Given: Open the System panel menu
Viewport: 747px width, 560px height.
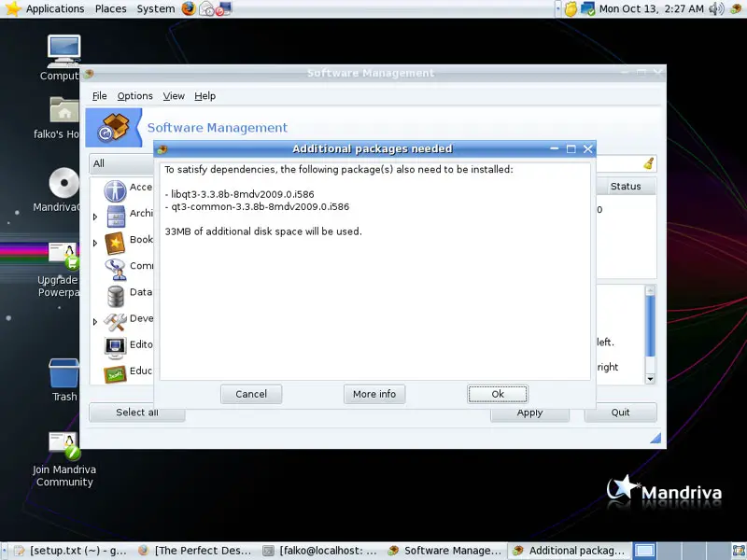Looking at the screenshot, I should pyautogui.click(x=155, y=8).
